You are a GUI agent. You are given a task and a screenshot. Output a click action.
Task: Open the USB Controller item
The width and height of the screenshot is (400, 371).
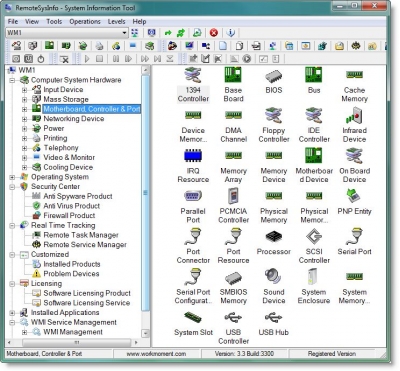pyautogui.click(x=233, y=327)
